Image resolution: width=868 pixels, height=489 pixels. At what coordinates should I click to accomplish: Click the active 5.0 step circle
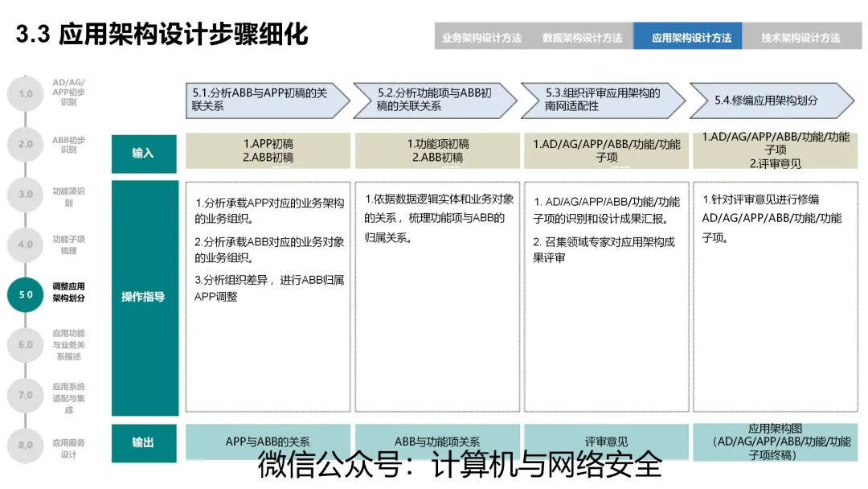pos(26,294)
